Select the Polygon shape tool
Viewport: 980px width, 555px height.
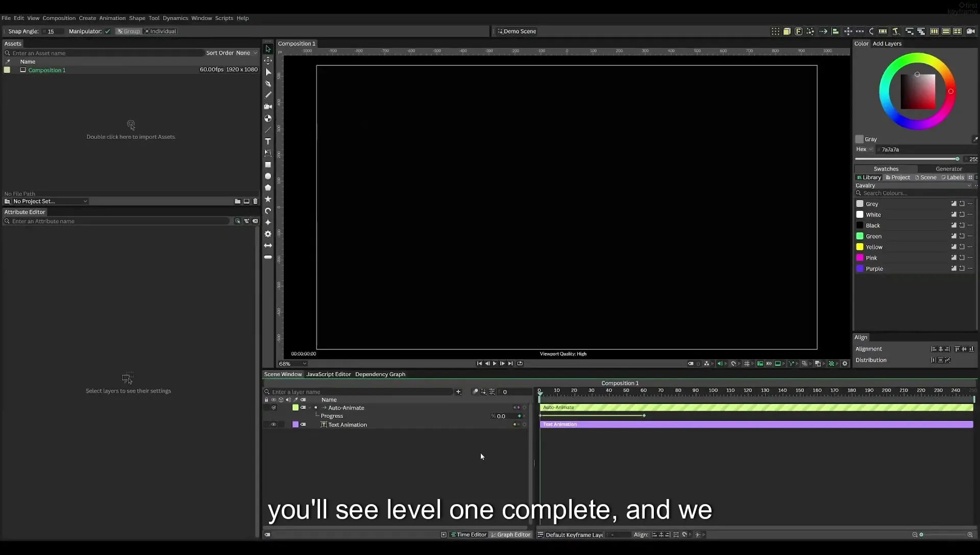tap(268, 188)
